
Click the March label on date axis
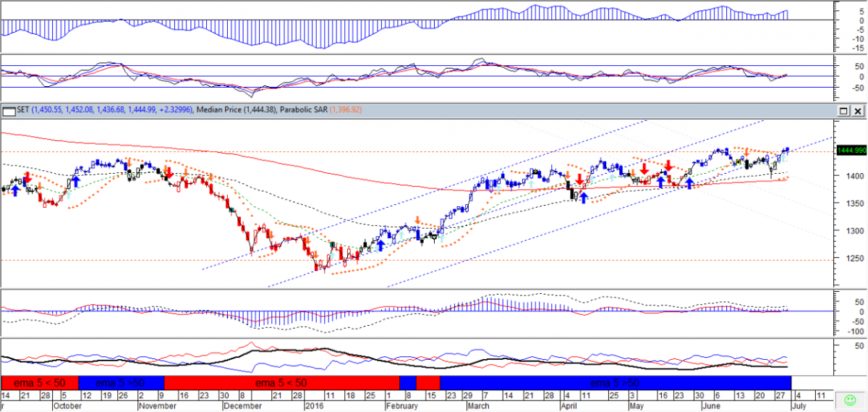click(x=479, y=407)
